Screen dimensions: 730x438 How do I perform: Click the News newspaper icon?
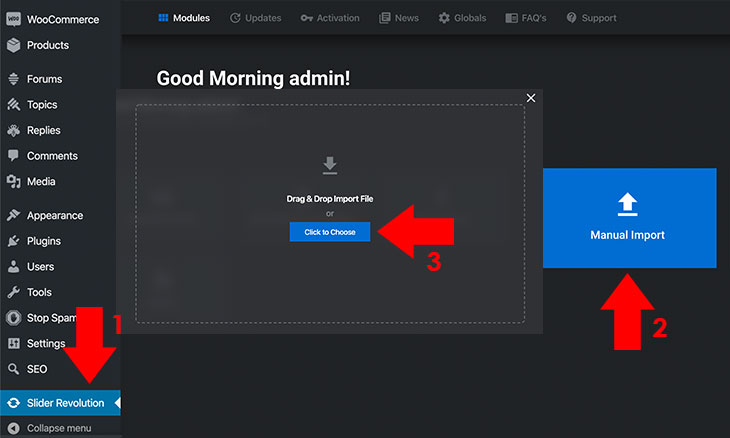click(385, 18)
